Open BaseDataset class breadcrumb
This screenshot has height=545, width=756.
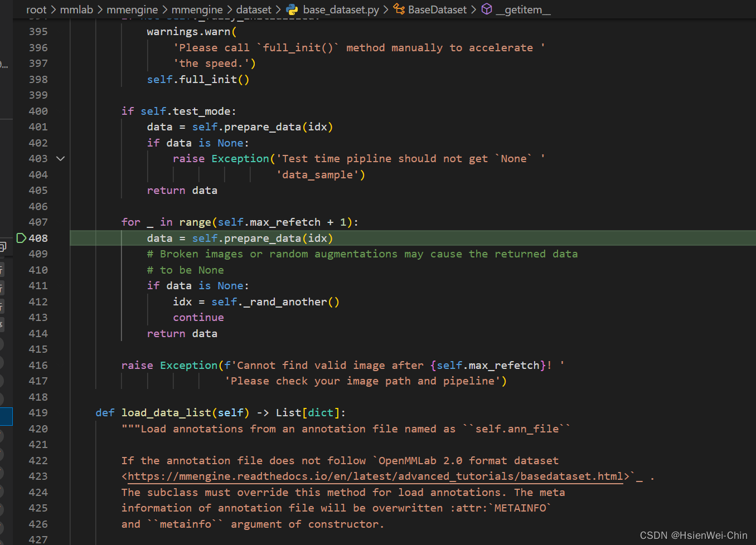click(x=438, y=9)
